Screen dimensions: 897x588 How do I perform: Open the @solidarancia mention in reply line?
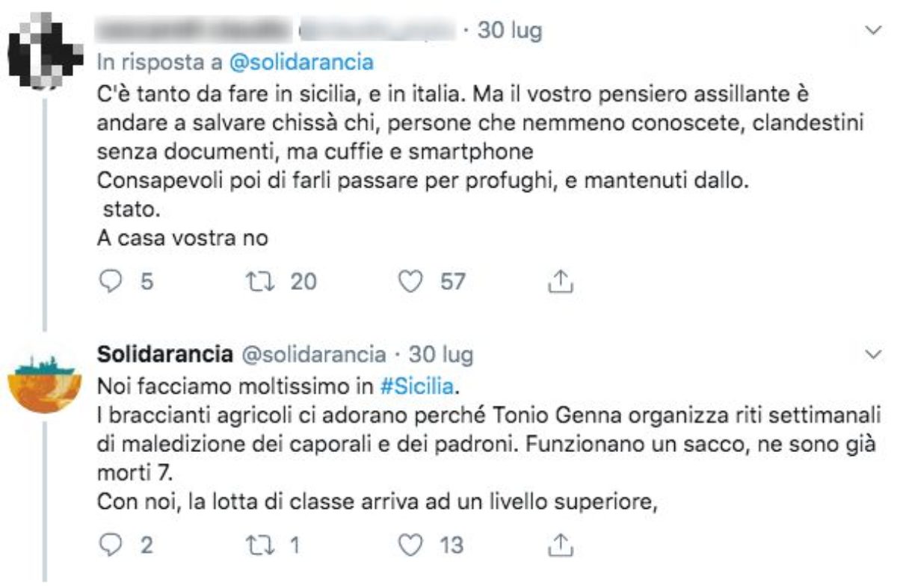click(300, 63)
